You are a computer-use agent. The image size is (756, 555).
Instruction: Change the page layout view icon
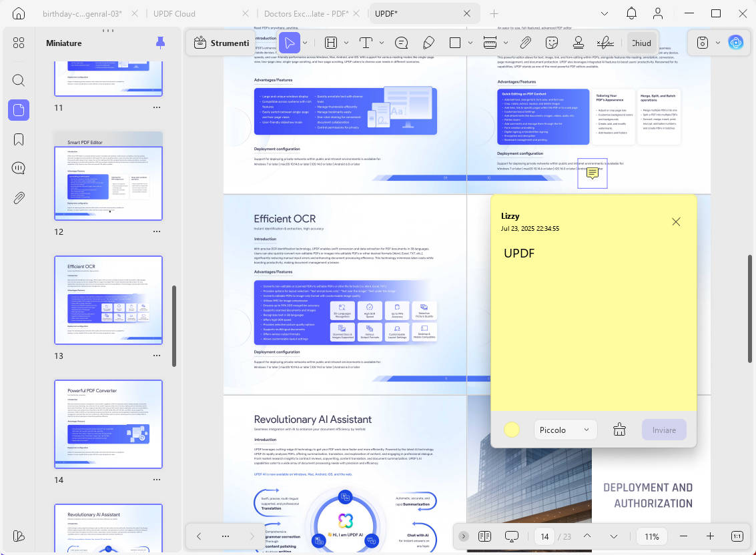click(484, 536)
